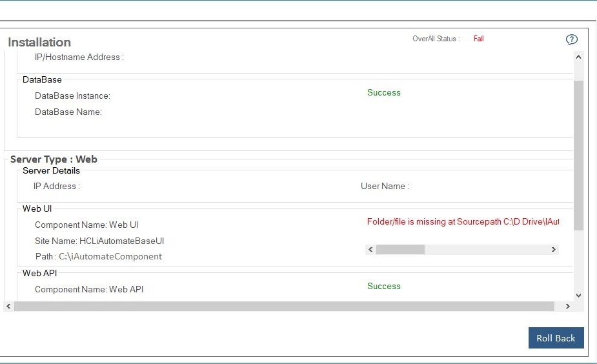The height and width of the screenshot is (364, 597).
Task: Select the 'Folder/file is missing' error message
Action: pyautogui.click(x=463, y=222)
